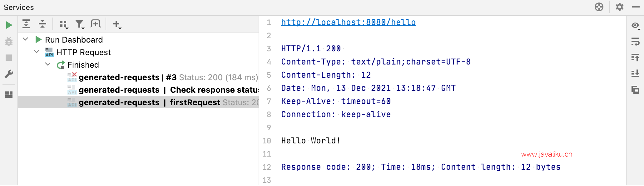The width and height of the screenshot is (644, 186).
Task: Toggle the eye view settings icon
Action: point(636,26)
